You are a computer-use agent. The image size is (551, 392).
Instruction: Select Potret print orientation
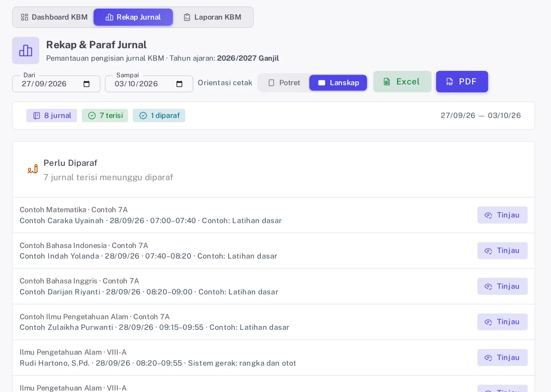(x=284, y=83)
